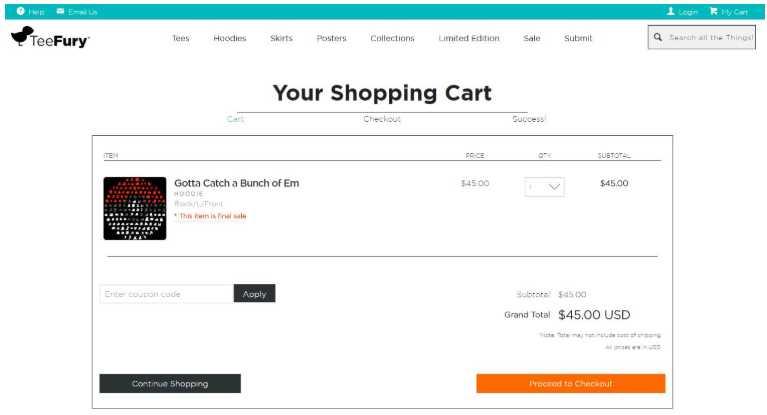This screenshot has width=767, height=415.
Task: Open the Hoodies menu
Action: (x=229, y=38)
